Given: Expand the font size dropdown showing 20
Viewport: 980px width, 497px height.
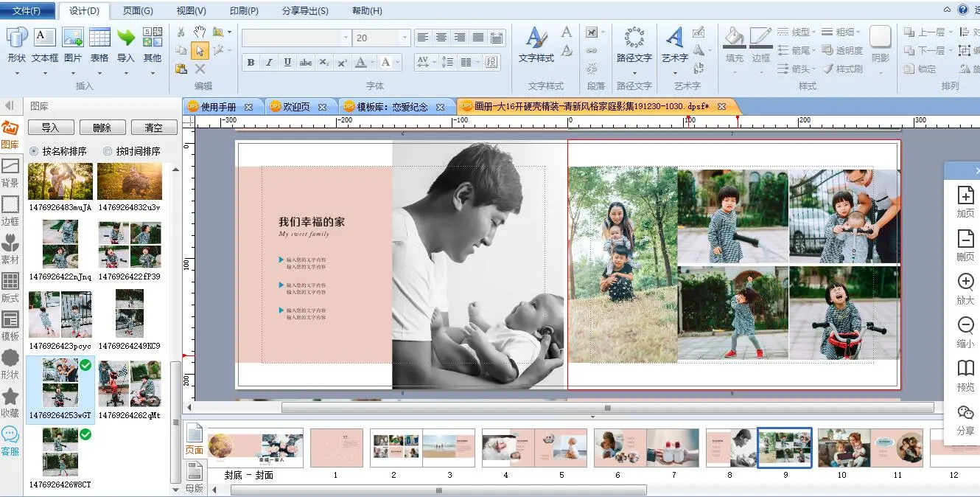Looking at the screenshot, I should click(405, 38).
